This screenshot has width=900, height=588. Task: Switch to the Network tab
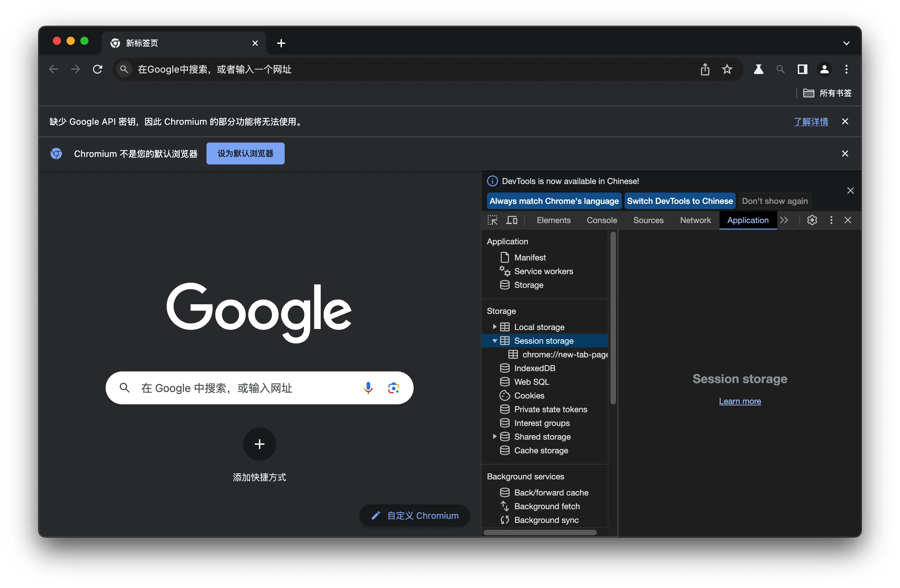coord(695,220)
